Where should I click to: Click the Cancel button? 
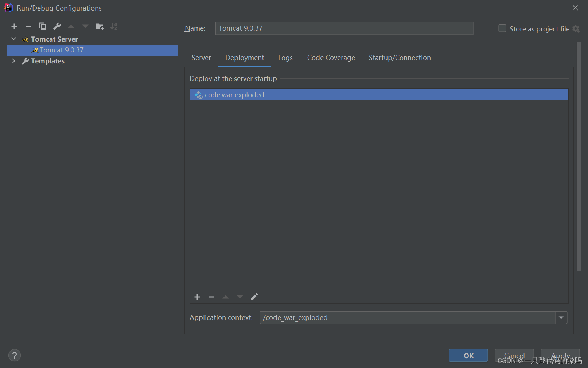(x=514, y=355)
